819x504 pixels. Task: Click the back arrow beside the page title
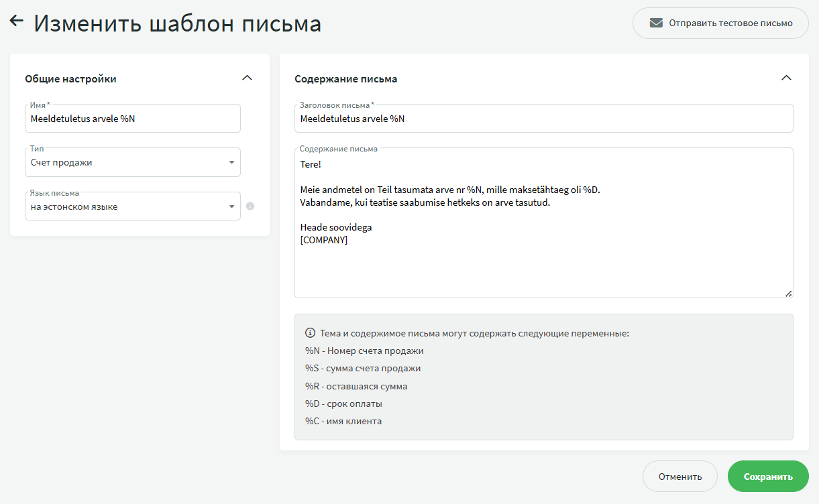click(x=17, y=21)
